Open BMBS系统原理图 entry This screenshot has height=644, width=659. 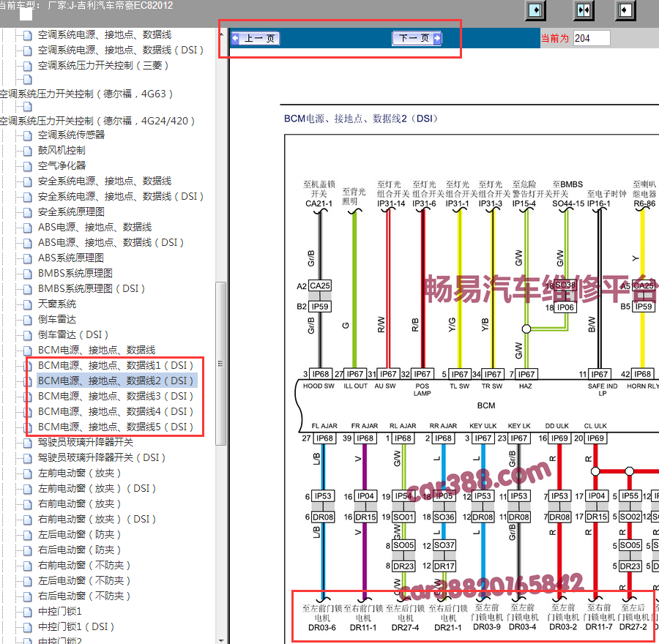click(x=75, y=274)
